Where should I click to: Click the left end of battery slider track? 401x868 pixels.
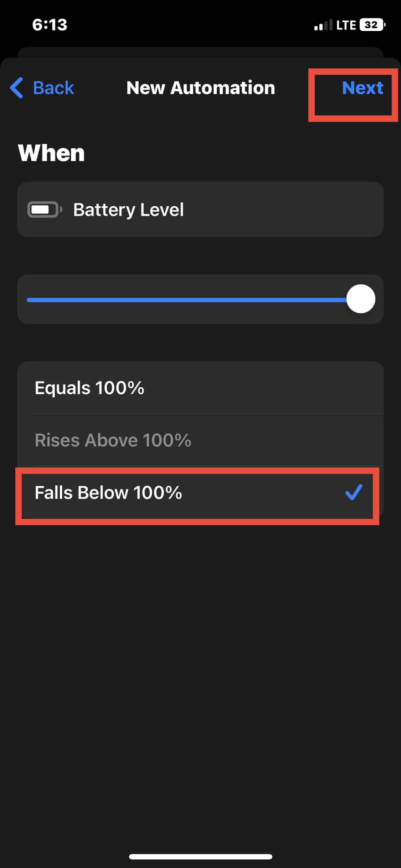30,300
